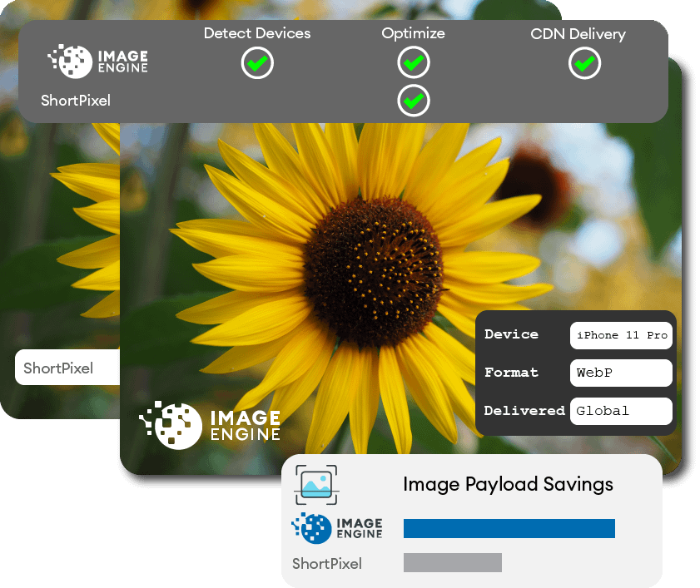Click the ImageEngine logo in top banner

click(x=97, y=62)
